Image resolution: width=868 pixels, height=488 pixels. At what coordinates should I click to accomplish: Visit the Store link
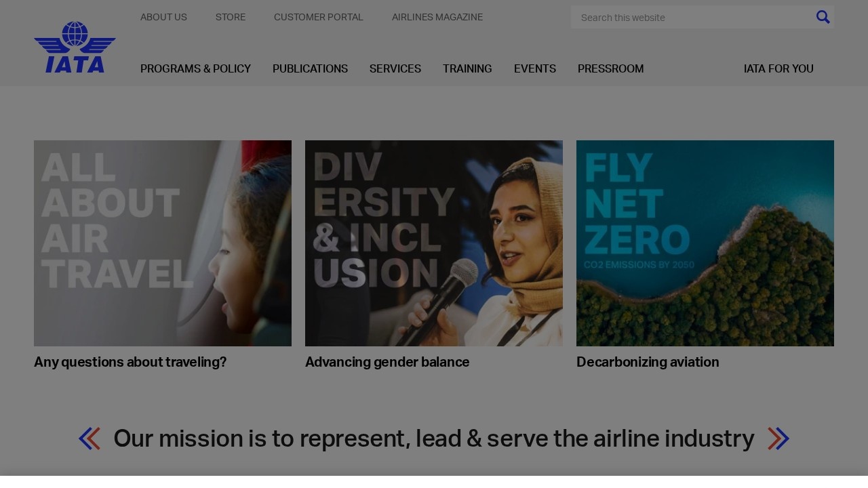coord(231,17)
